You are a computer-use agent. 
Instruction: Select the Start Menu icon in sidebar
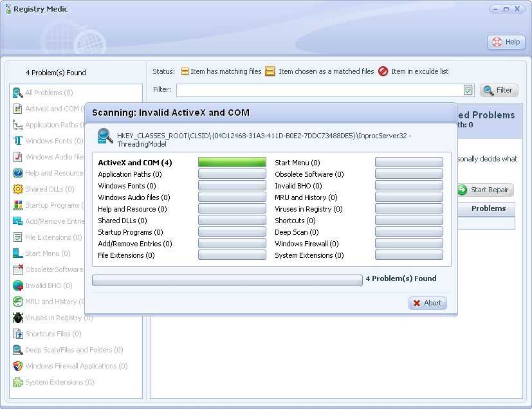coord(17,253)
